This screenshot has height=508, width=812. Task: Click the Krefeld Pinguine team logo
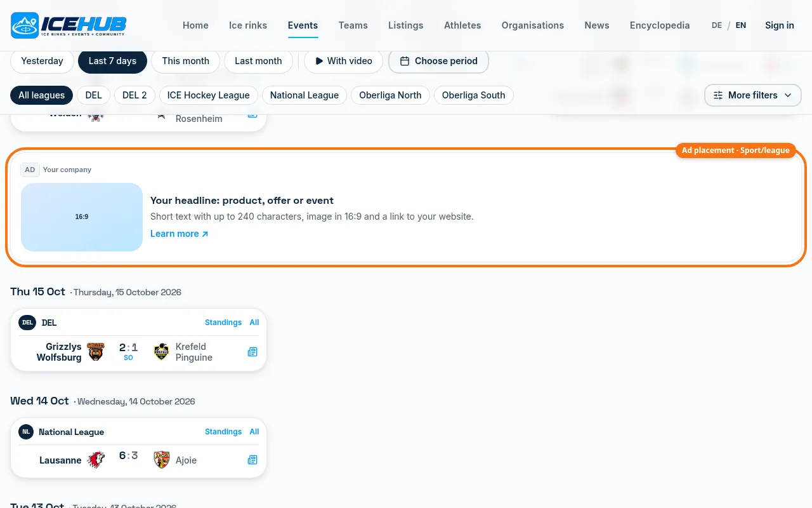pyautogui.click(x=162, y=352)
